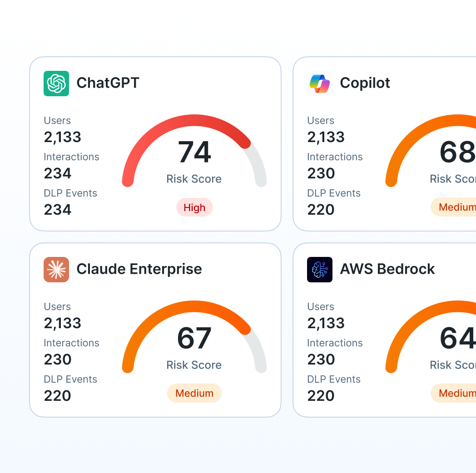Click ChatGPT Users value 2,133

coord(63,137)
